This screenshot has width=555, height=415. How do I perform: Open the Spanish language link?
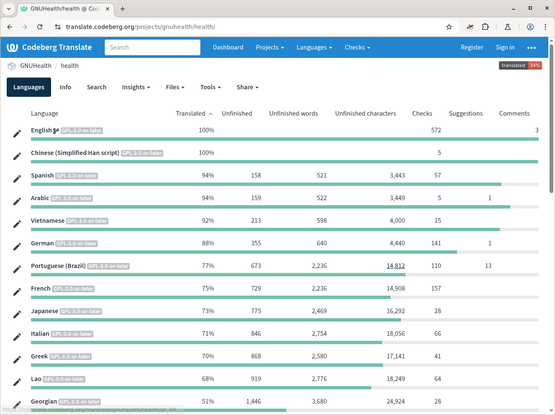(x=42, y=175)
